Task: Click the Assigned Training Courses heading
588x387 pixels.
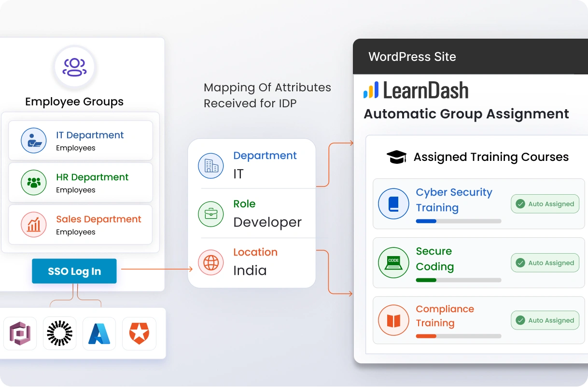Action: point(491,157)
